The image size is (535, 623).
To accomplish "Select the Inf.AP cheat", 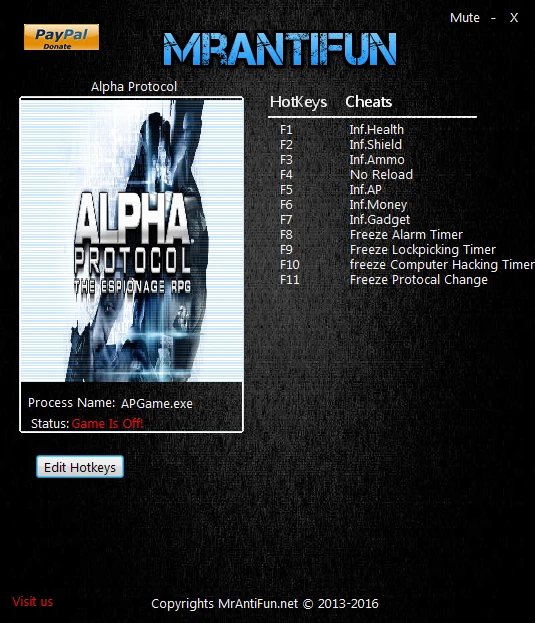I will click(365, 190).
